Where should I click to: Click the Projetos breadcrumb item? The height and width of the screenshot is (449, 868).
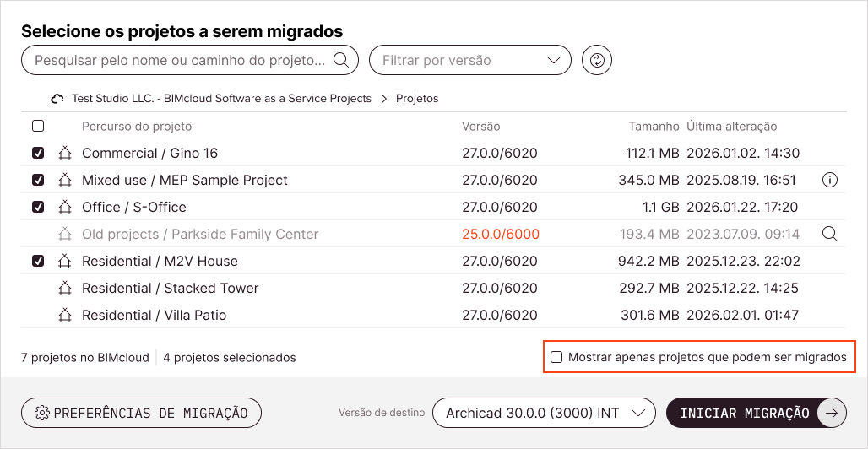pos(417,99)
